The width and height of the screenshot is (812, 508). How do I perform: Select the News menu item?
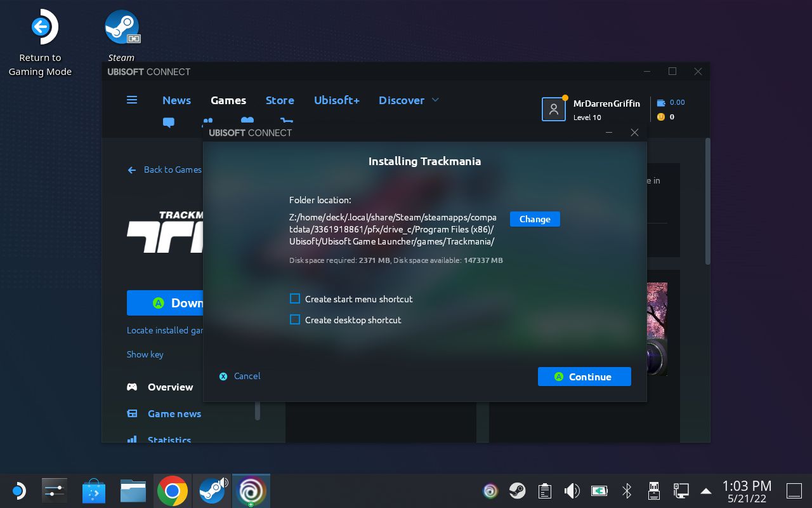click(176, 100)
